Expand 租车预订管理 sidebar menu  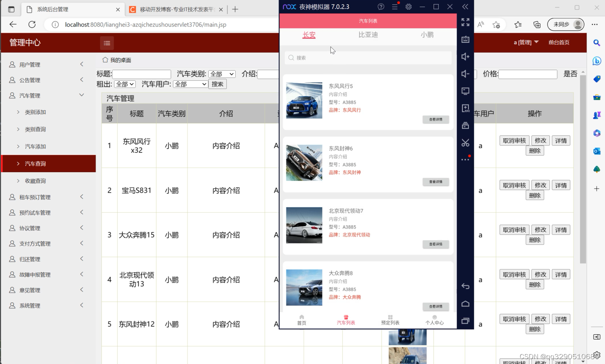[x=48, y=197]
